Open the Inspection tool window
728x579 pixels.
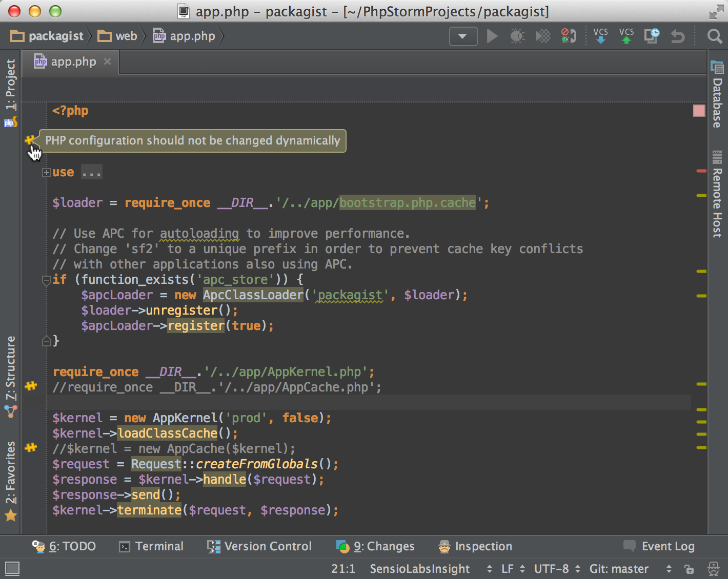pyautogui.click(x=475, y=546)
